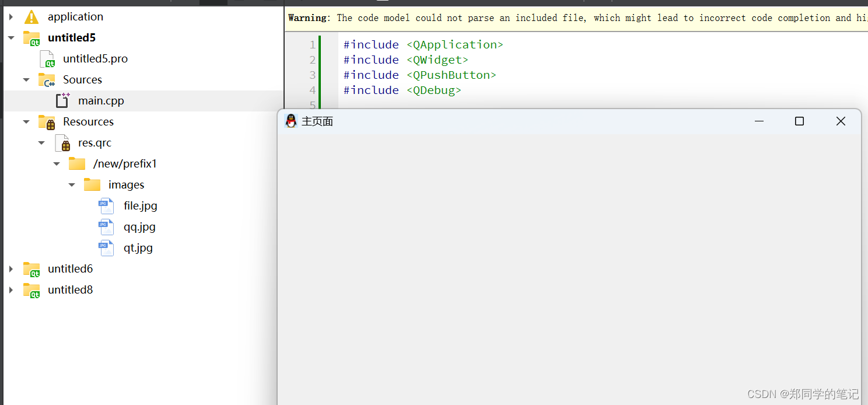The width and height of the screenshot is (868, 405).
Task: Click the res.qrc resource file icon
Action: coord(62,142)
